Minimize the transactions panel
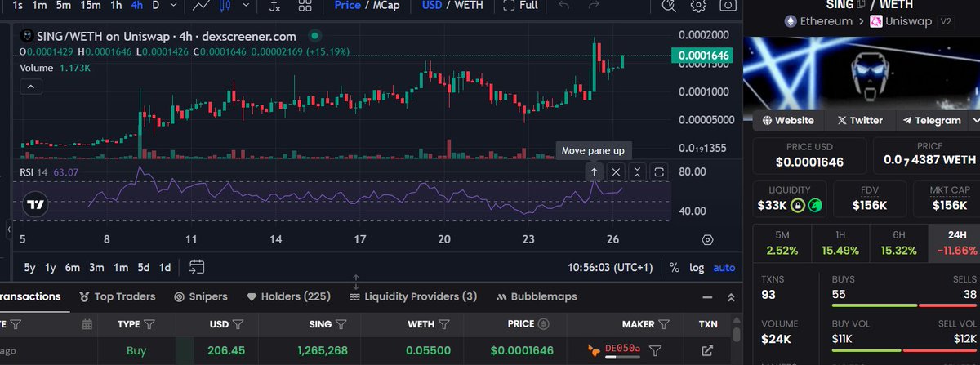The height and width of the screenshot is (365, 980). 707,296
